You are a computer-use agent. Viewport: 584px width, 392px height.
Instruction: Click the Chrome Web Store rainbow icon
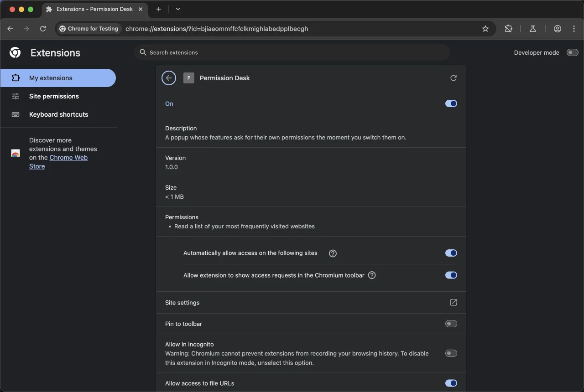tap(16, 153)
